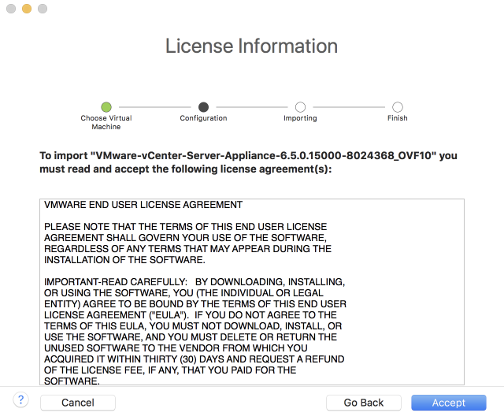Viewport: 504px width, 420px height.
Task: Cancel the import with the Cancel button
Action: (78, 403)
